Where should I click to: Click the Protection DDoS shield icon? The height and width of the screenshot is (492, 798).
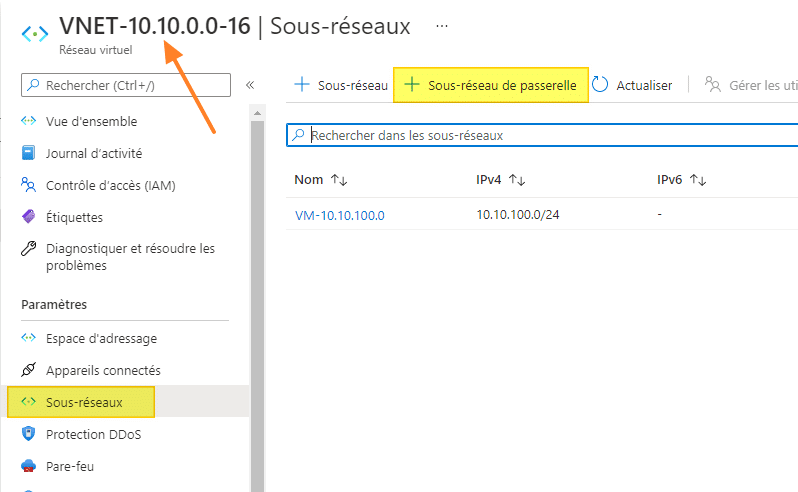click(28, 434)
